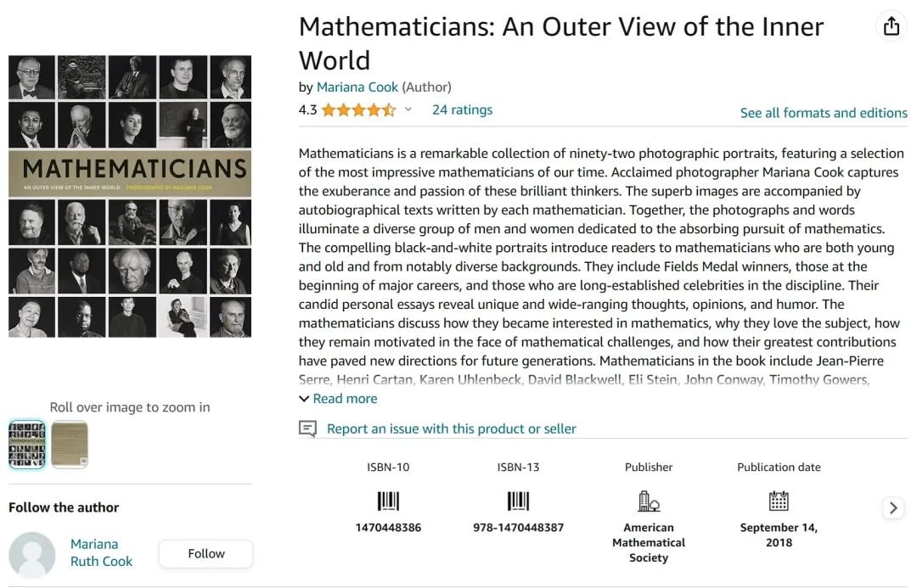Click the ISBN-13 barcode icon
Screen dimensions: 917x588
(518, 501)
